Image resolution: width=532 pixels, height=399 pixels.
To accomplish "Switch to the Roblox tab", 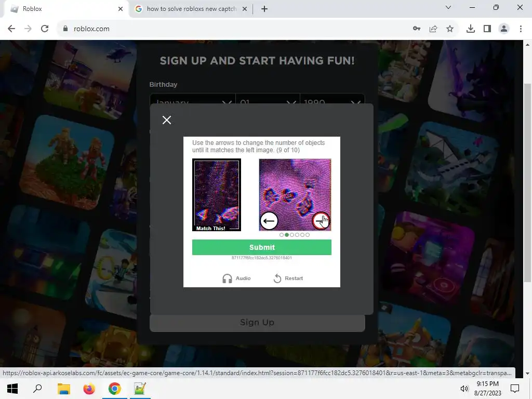I will point(66,9).
